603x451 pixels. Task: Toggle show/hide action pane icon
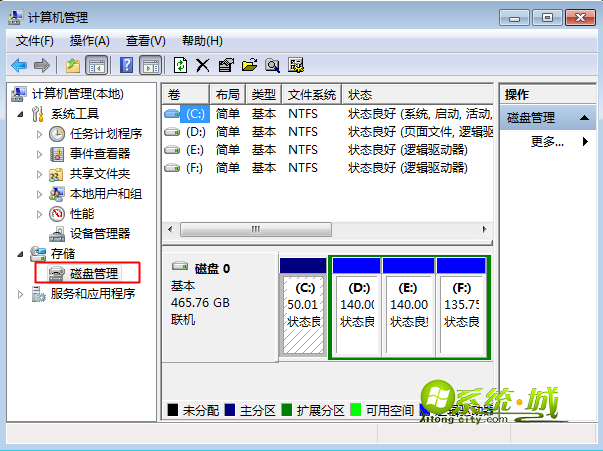150,66
